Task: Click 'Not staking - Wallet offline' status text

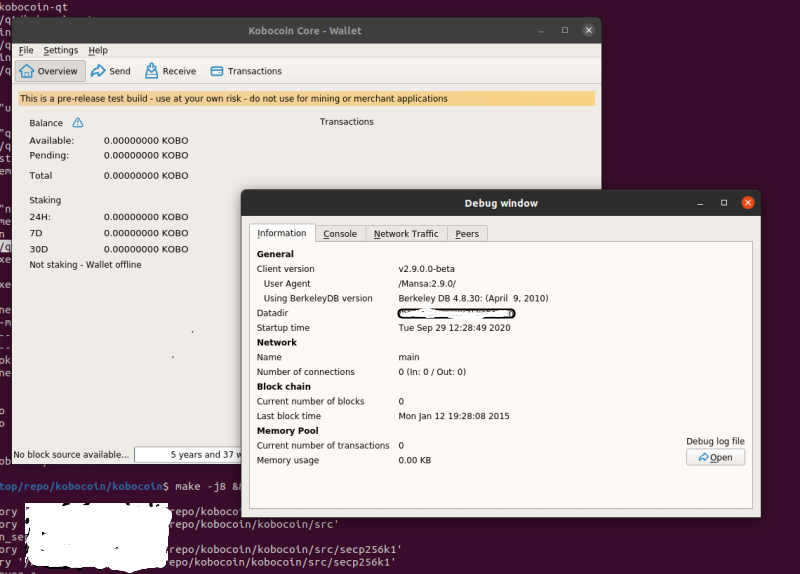Action: pos(85,265)
